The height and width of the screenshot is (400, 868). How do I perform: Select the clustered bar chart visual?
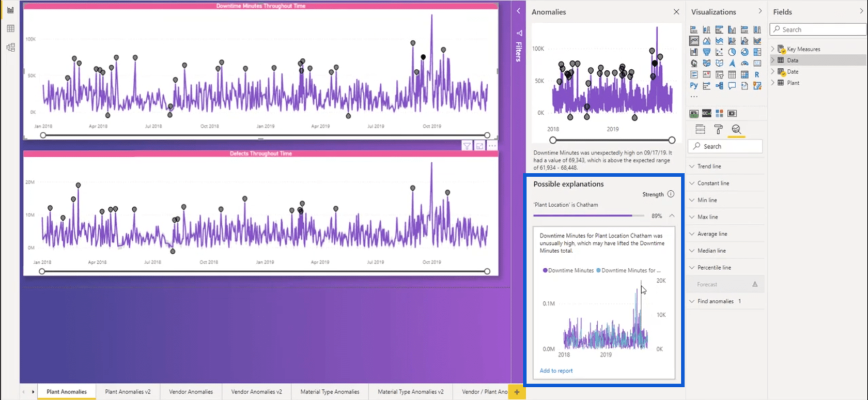click(719, 29)
